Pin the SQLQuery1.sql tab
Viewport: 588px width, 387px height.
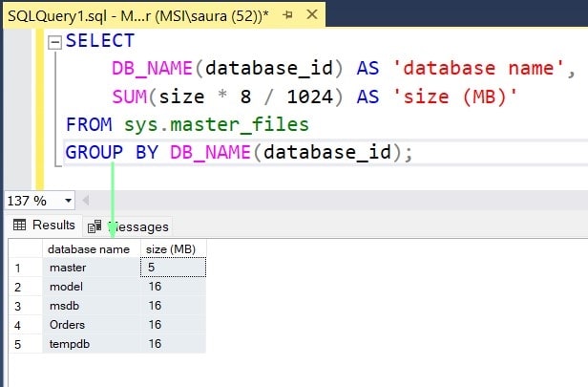(x=287, y=15)
